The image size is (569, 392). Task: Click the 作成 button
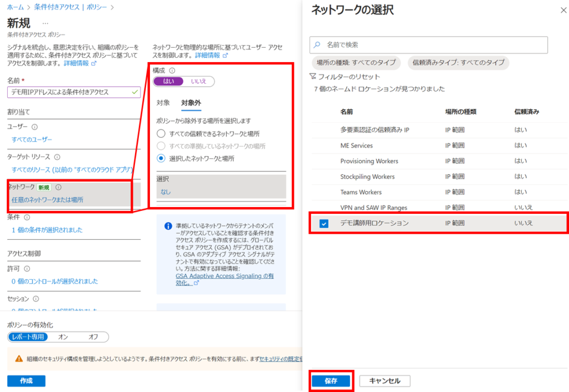26,381
